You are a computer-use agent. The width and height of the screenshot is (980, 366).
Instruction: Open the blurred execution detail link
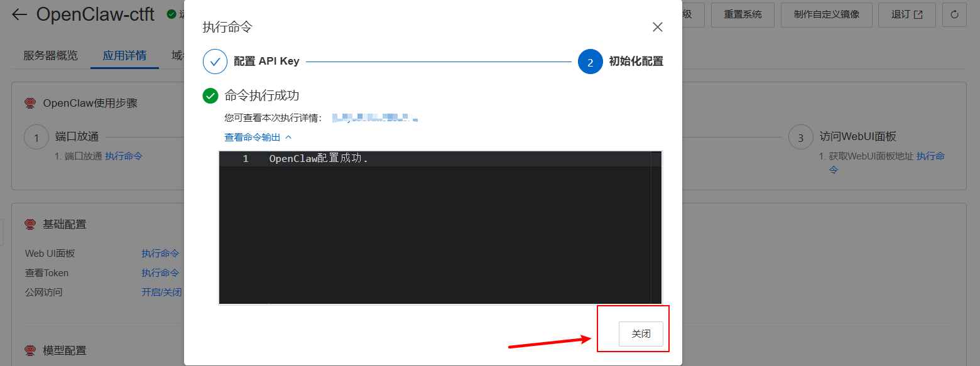click(x=375, y=117)
